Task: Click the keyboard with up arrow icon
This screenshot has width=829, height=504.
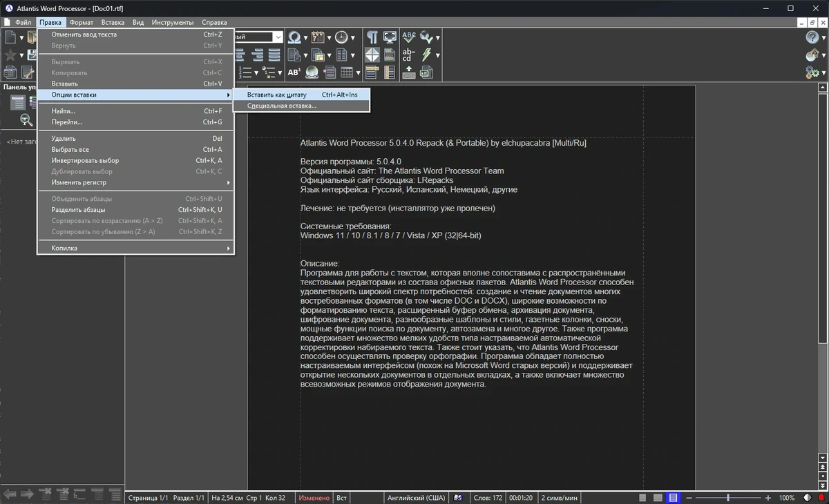Action: tap(409, 71)
